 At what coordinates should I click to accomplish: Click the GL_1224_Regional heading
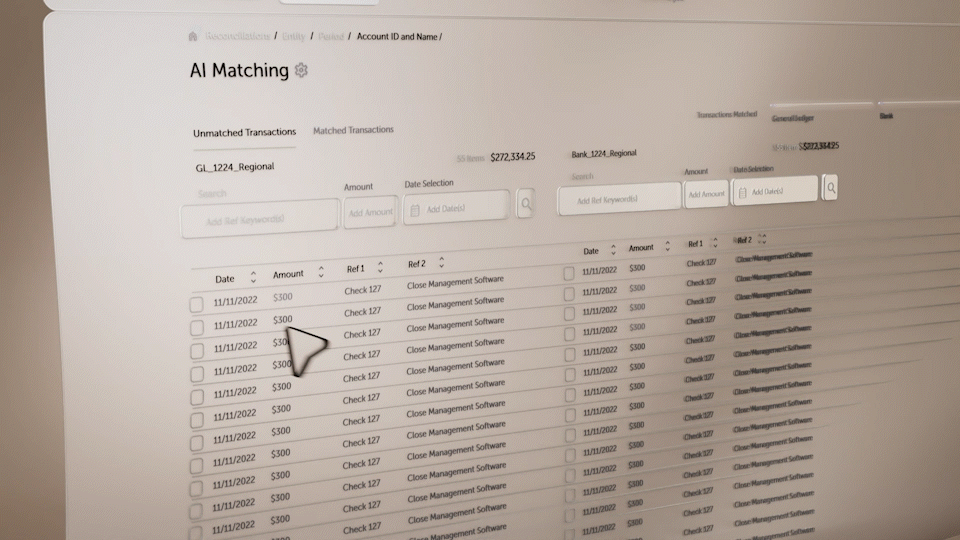[x=234, y=167]
